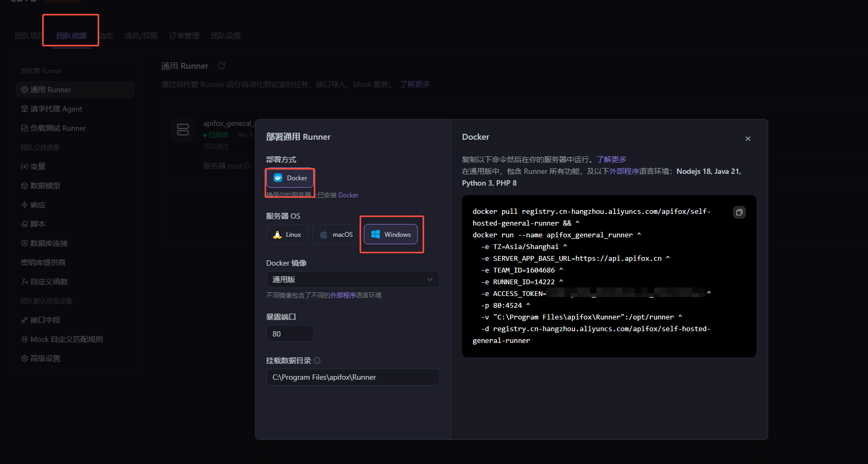
Task: Select Docker deployment method
Action: coord(290,178)
